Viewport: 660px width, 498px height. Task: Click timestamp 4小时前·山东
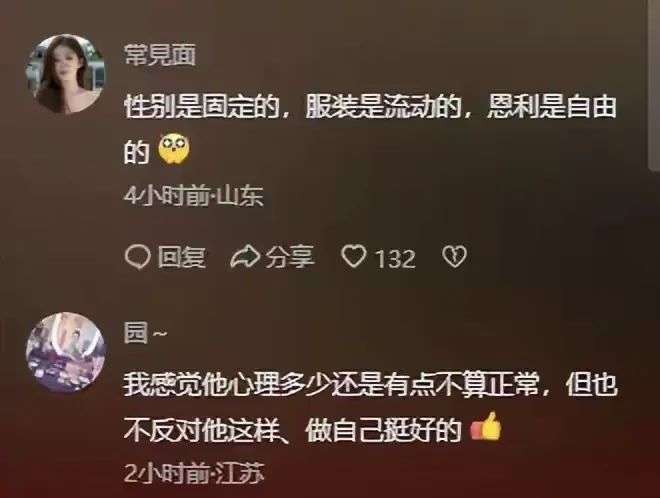(194, 196)
